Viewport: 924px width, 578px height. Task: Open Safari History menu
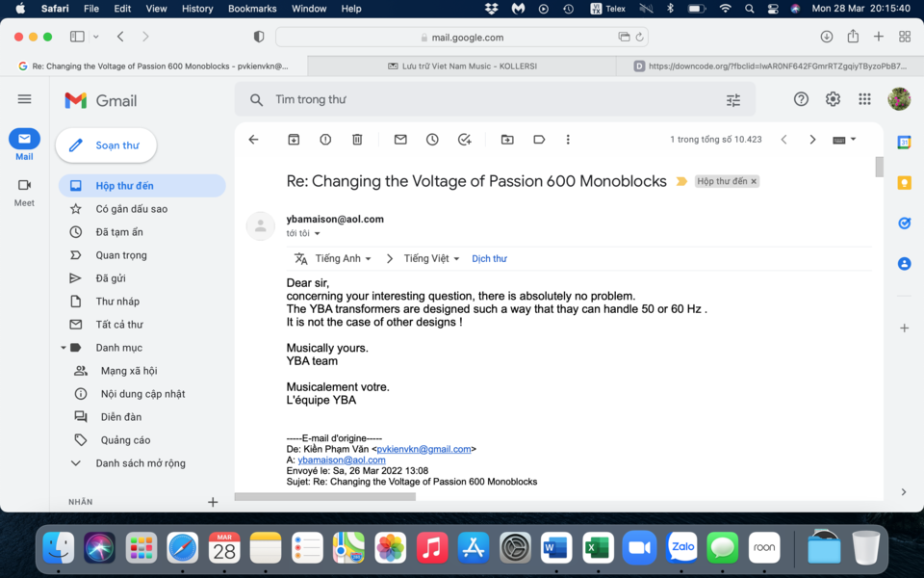[x=197, y=9]
